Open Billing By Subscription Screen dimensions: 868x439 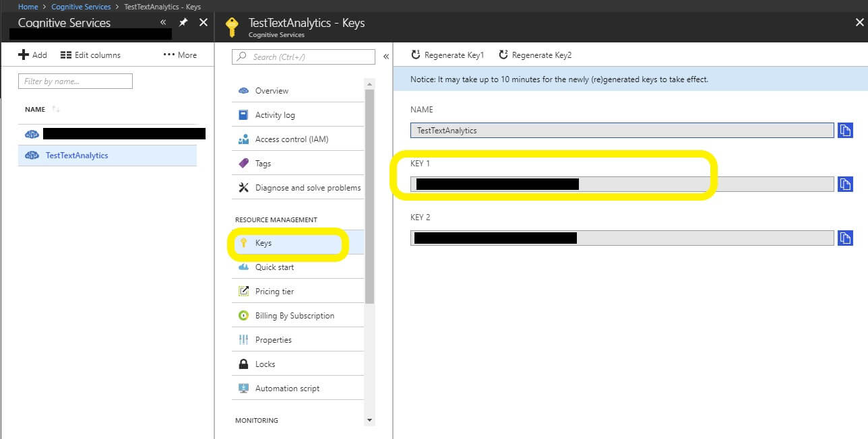click(x=298, y=316)
